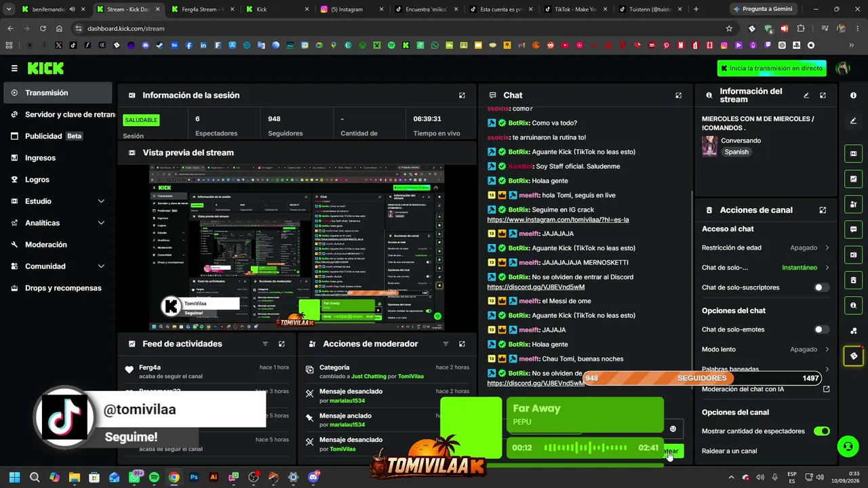Open the browser tab search dropdown
The height and width of the screenshot is (488, 868).
(x=9, y=9)
